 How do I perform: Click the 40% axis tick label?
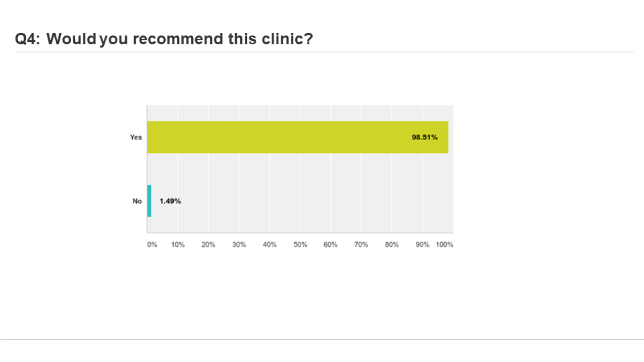pos(270,245)
